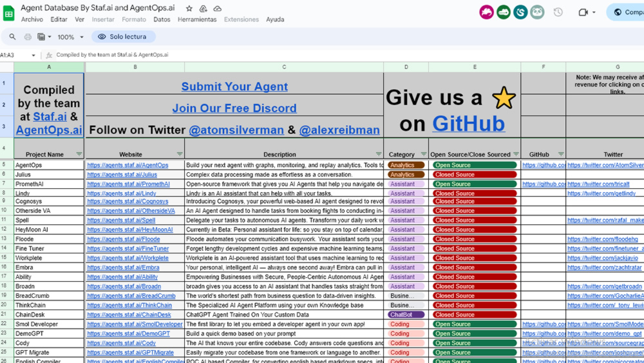Click the grey-green collaborator avatar
This screenshot has width=644, height=363.
[537, 12]
